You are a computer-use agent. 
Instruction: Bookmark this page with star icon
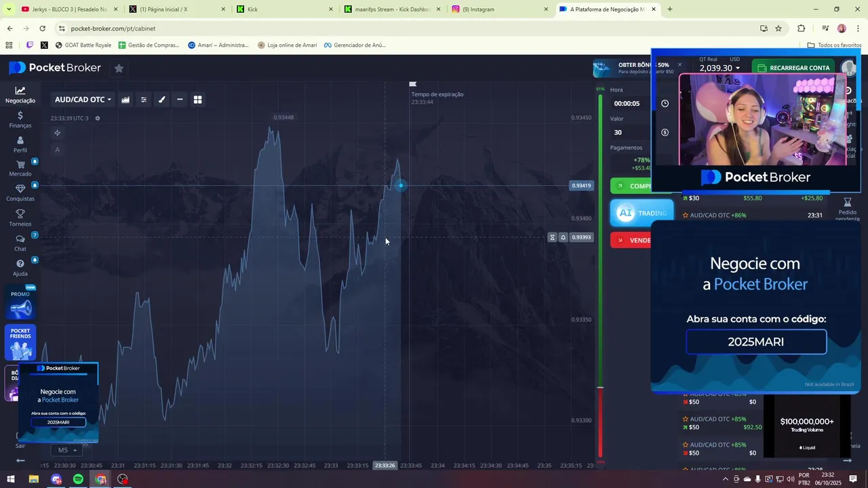point(778,28)
